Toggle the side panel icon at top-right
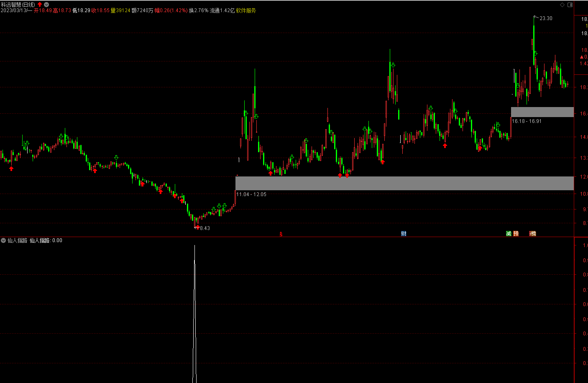588x383 pixels. tap(570, 5)
